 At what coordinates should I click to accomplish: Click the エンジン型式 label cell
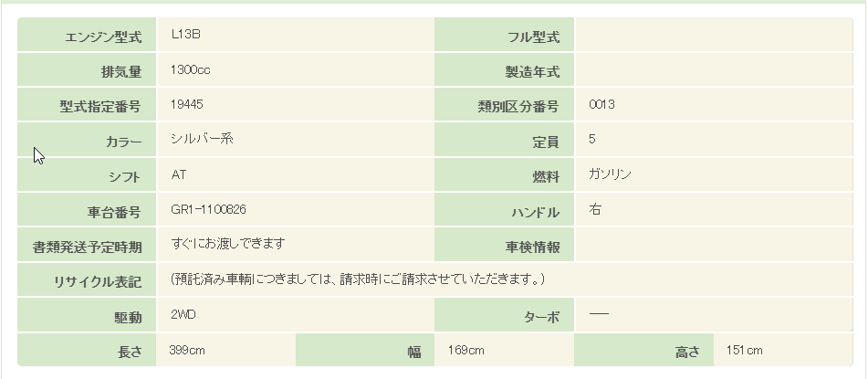click(103, 37)
